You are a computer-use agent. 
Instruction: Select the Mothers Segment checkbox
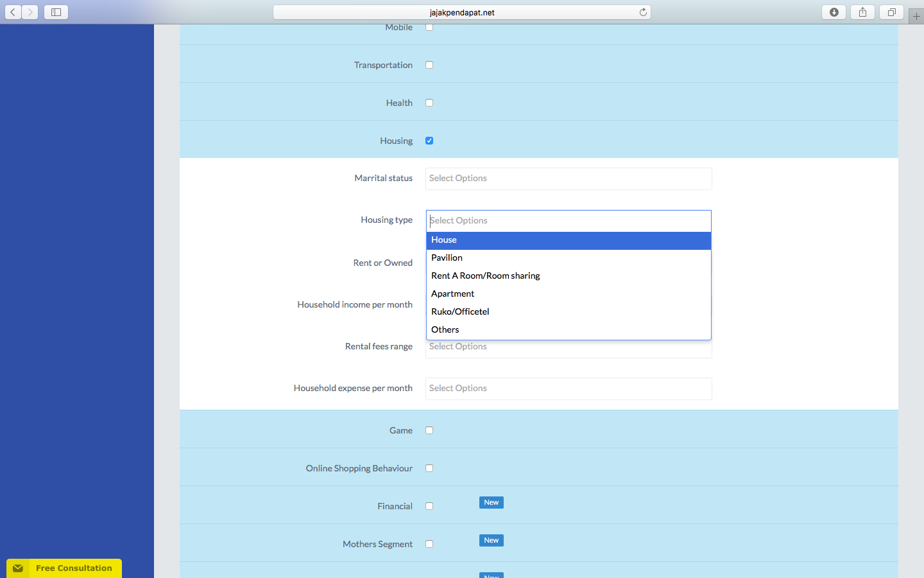429,544
